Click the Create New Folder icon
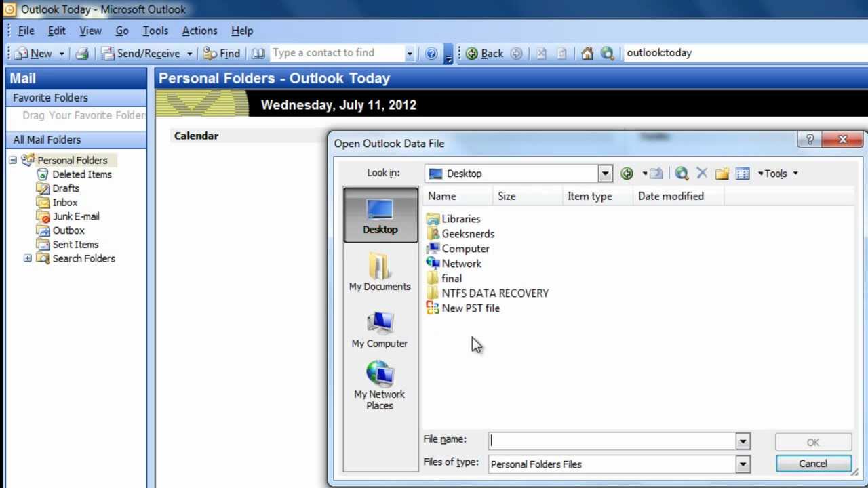This screenshot has width=868, height=488. 722,174
